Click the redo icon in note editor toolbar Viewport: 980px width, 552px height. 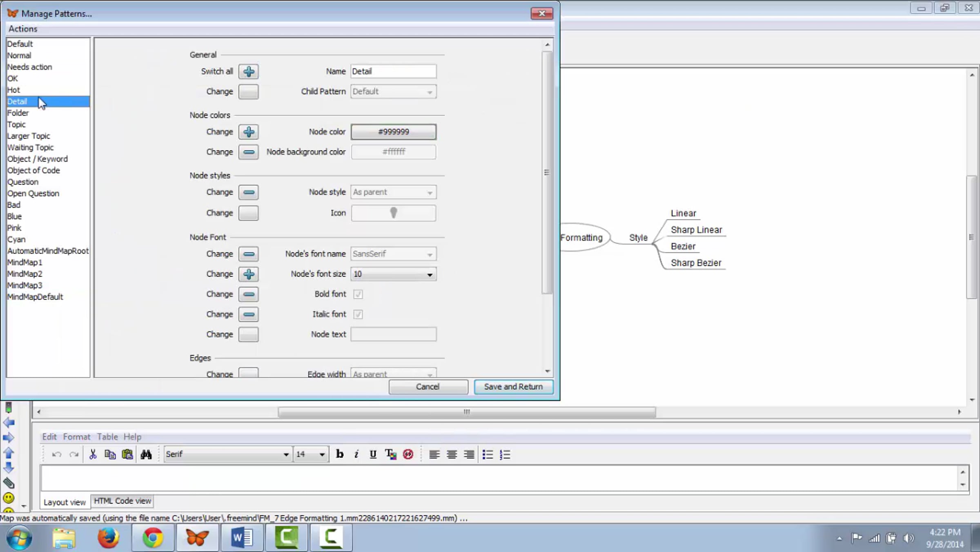coord(74,454)
